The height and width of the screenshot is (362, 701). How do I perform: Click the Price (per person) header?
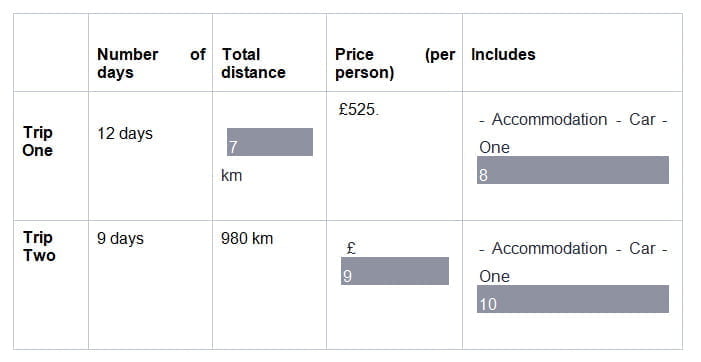coord(395,63)
